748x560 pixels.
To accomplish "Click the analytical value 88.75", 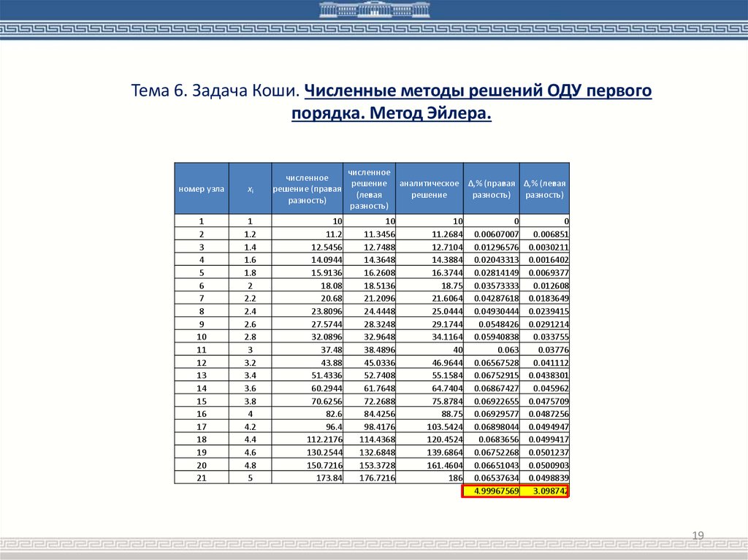I will pyautogui.click(x=430, y=414).
